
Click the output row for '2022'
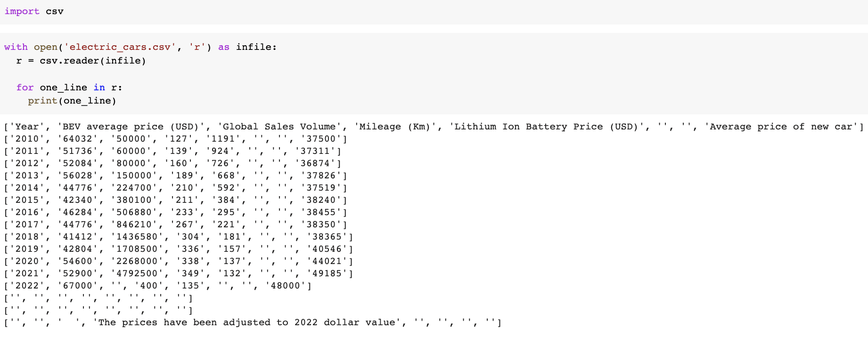[158, 286]
